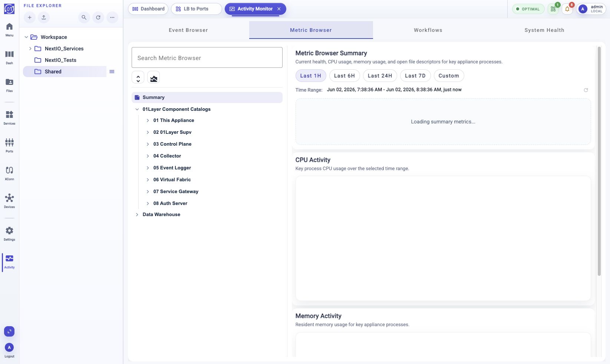Open the notifications bell icon
610x364 pixels.
point(567,9)
